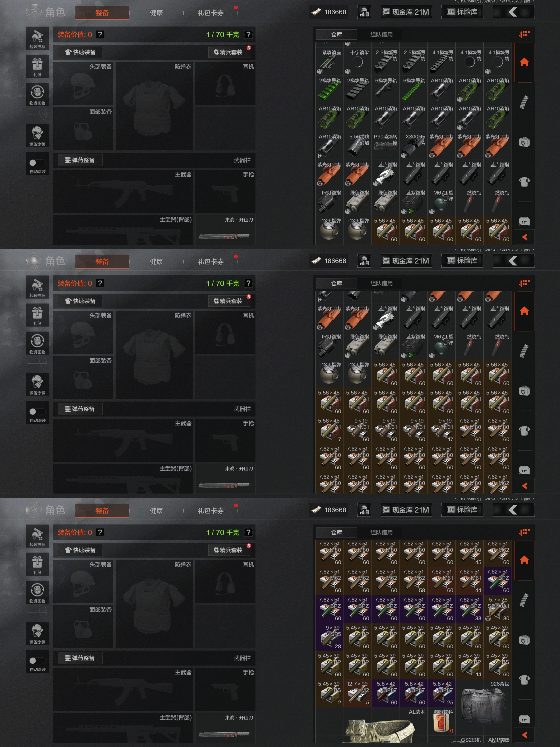The height and width of the screenshot is (747, 560).
Task: Open the orange sort menu in middle screenshot
Action: click(524, 283)
